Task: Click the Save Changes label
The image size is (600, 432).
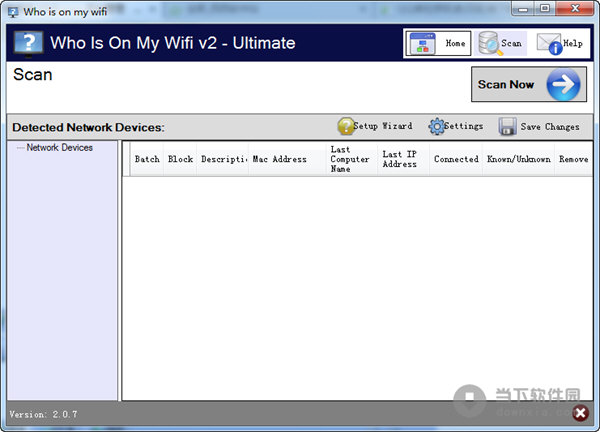Action: [x=550, y=127]
